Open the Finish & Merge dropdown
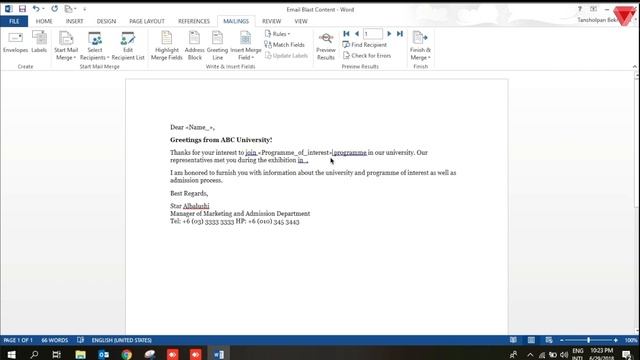 [x=420, y=46]
